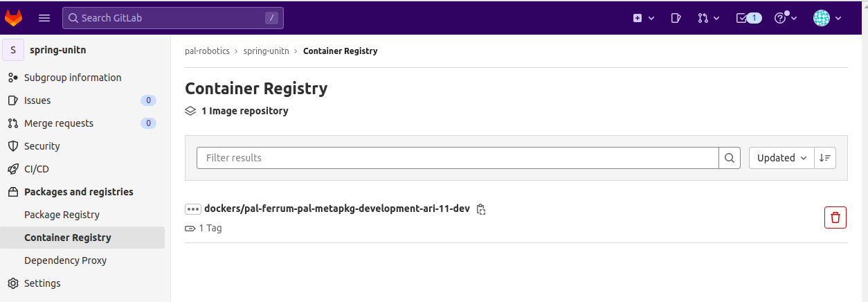Open the user avatar menu
868x302 pixels.
pyautogui.click(x=827, y=18)
